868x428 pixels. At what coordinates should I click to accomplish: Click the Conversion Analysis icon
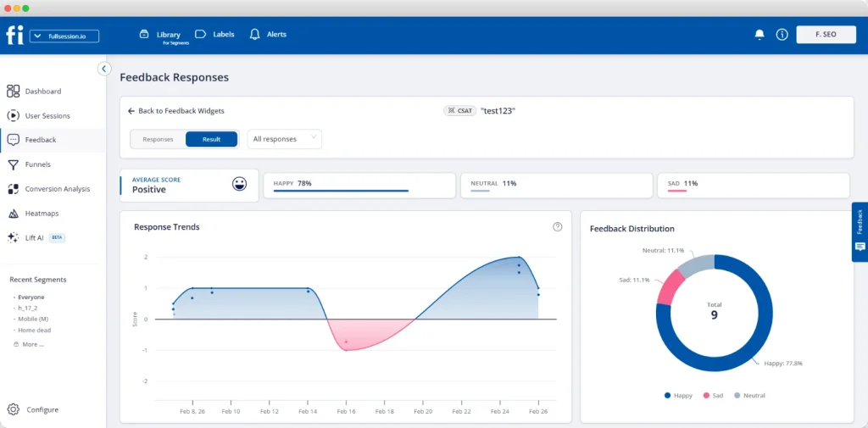click(x=14, y=189)
